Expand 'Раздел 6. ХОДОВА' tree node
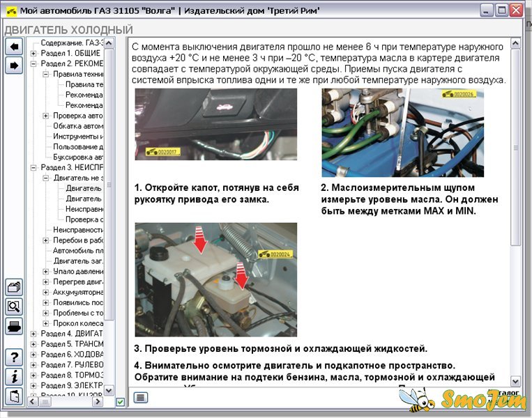 click(x=33, y=355)
